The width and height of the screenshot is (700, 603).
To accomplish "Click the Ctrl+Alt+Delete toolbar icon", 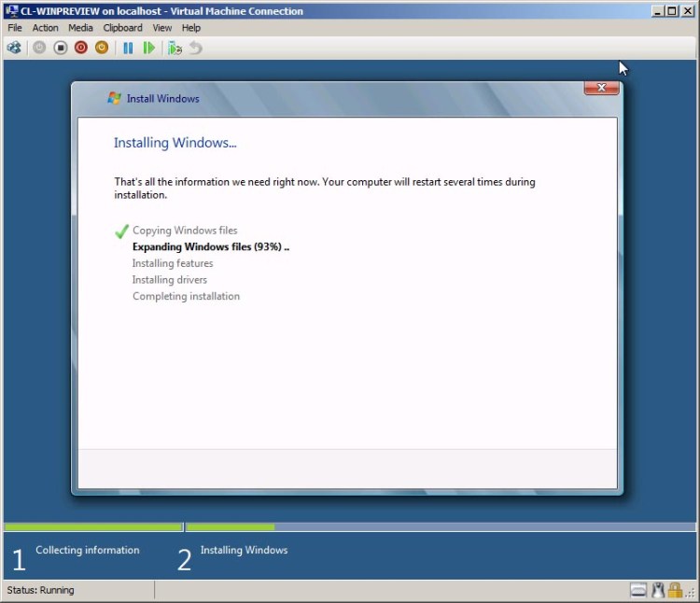I will coord(14,48).
